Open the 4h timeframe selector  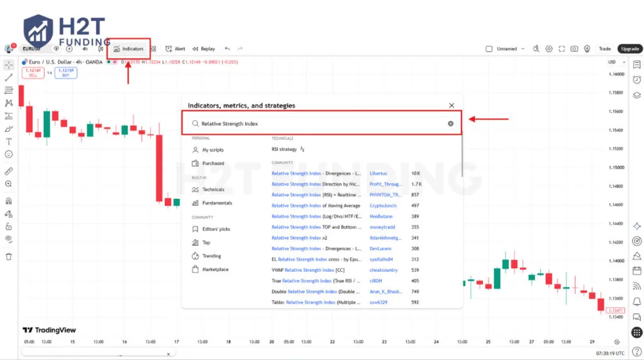pyautogui.click(x=85, y=49)
